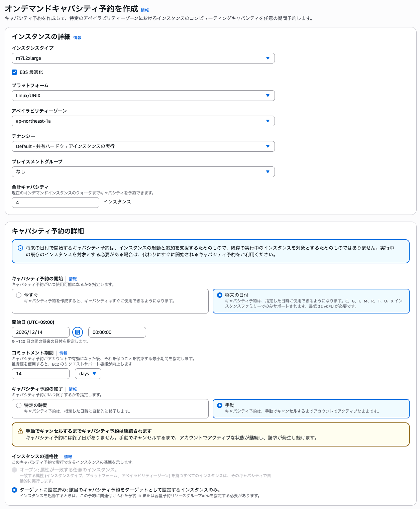The width and height of the screenshot is (420, 509).
Task: Click the page title オンデマンドキャパシティ予約を作成
Action: (x=71, y=9)
